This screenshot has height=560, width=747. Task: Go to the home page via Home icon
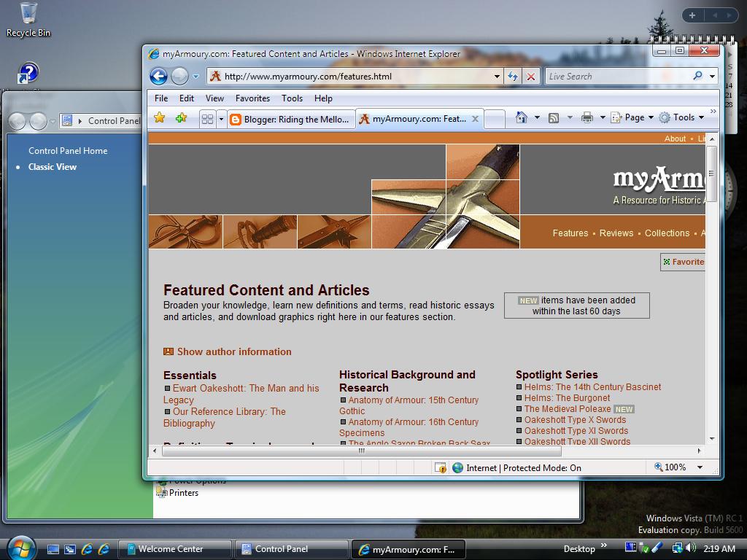(522, 117)
